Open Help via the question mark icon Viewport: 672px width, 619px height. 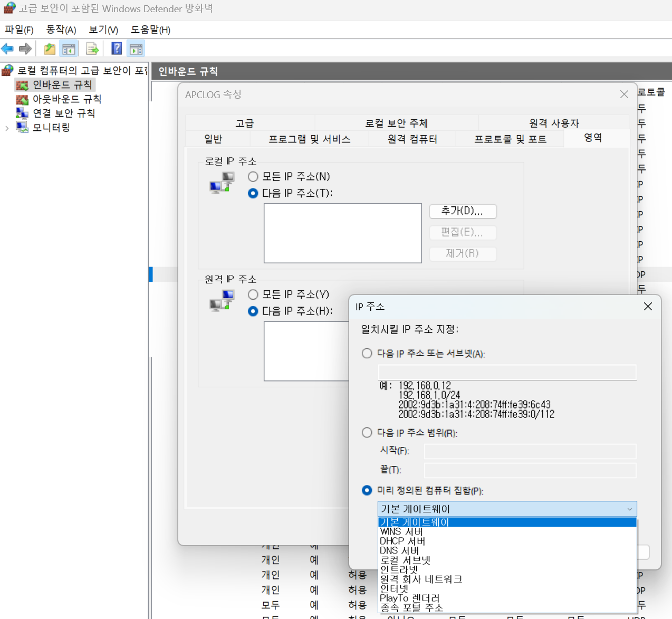tap(117, 49)
